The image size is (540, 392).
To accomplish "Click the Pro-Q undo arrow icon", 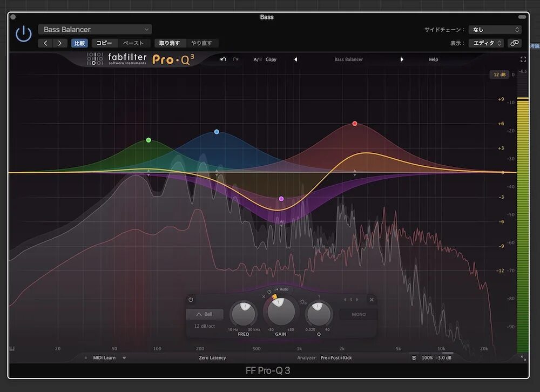I will click(x=223, y=59).
